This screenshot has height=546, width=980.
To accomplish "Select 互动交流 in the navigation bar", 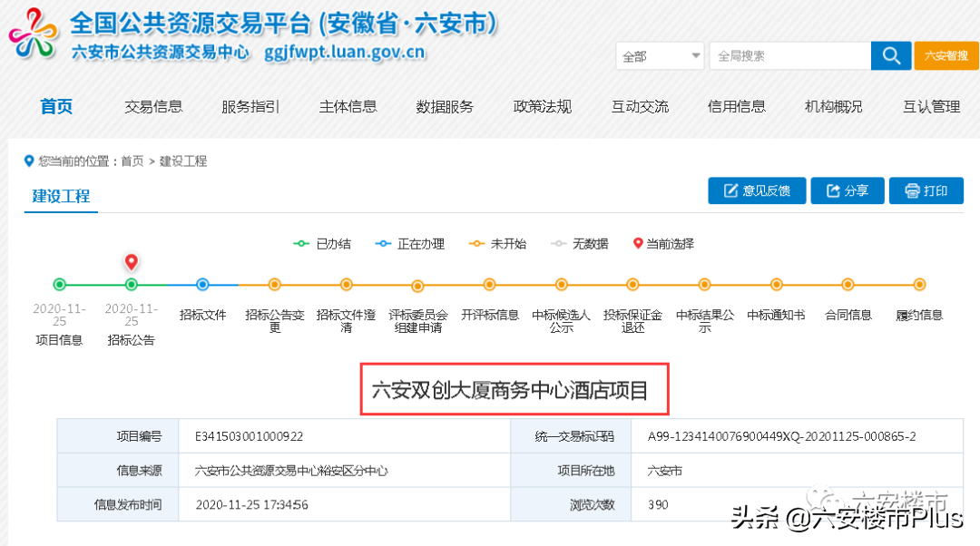I will click(x=640, y=106).
